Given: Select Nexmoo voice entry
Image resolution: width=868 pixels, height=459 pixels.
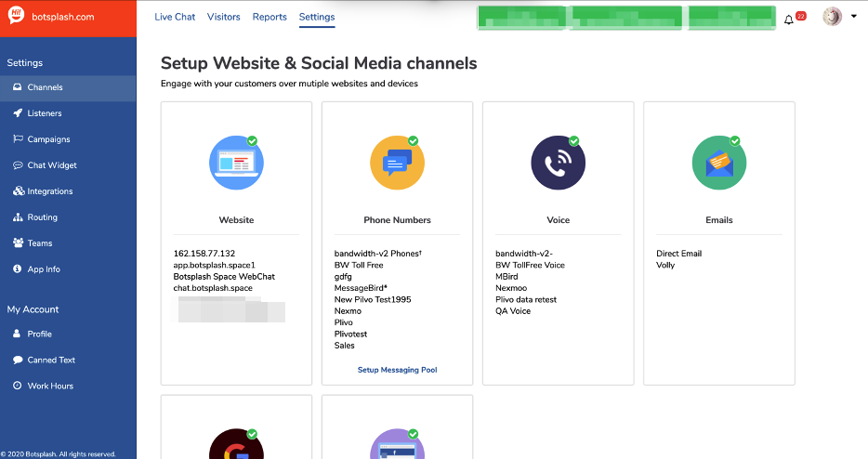Looking at the screenshot, I should 511,288.
